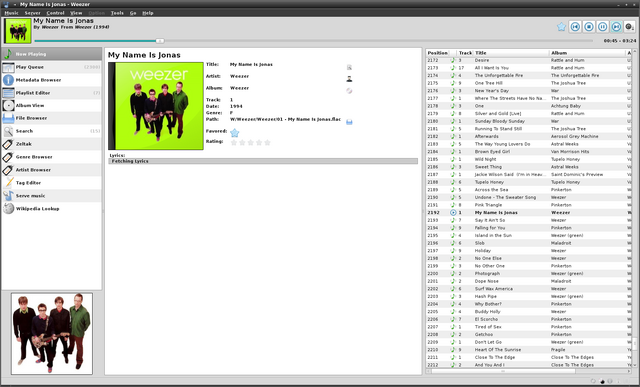Open the Go menu
This screenshot has width=640, height=387.
coord(133,13)
